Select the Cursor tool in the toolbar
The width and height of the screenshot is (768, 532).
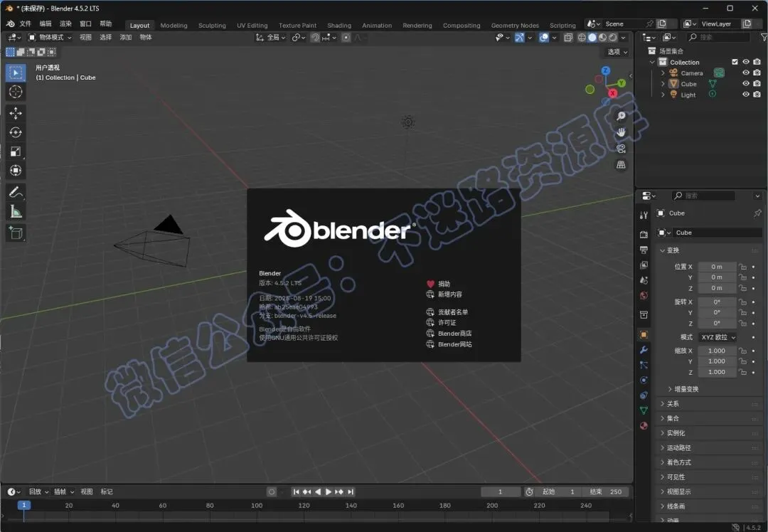pos(16,92)
